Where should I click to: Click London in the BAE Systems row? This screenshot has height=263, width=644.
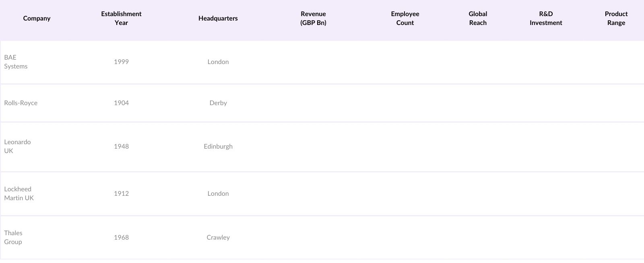pos(218,62)
